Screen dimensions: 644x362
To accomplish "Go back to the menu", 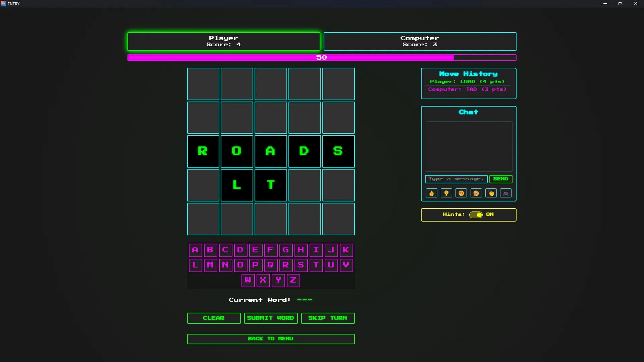I will [271, 339].
